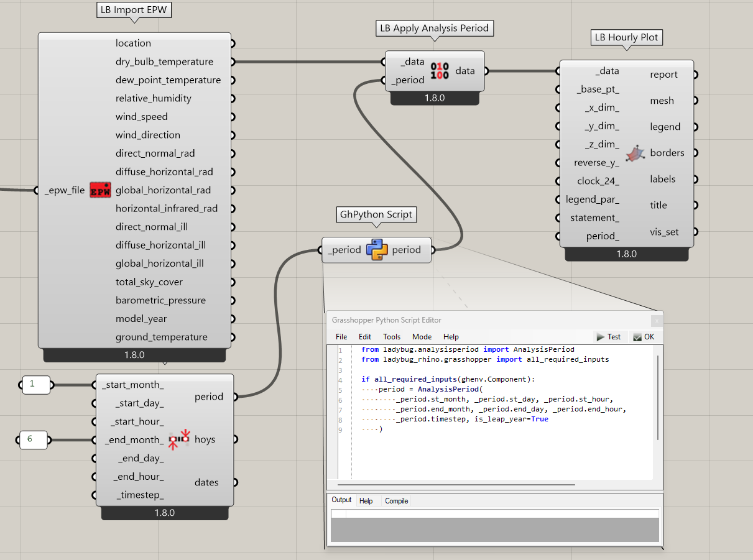Click the global_horizontal_rad output
The width and height of the screenshot is (753, 560).
click(163, 190)
